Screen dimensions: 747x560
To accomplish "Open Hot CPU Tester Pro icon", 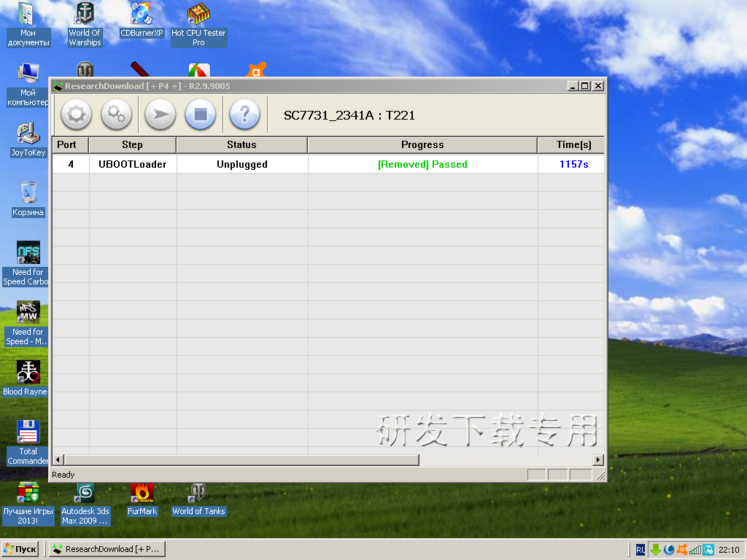I will tap(198, 24).
